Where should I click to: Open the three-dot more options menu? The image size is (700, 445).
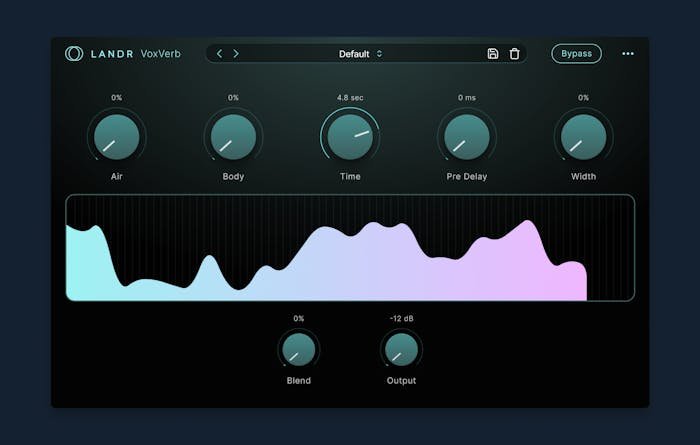(x=628, y=54)
